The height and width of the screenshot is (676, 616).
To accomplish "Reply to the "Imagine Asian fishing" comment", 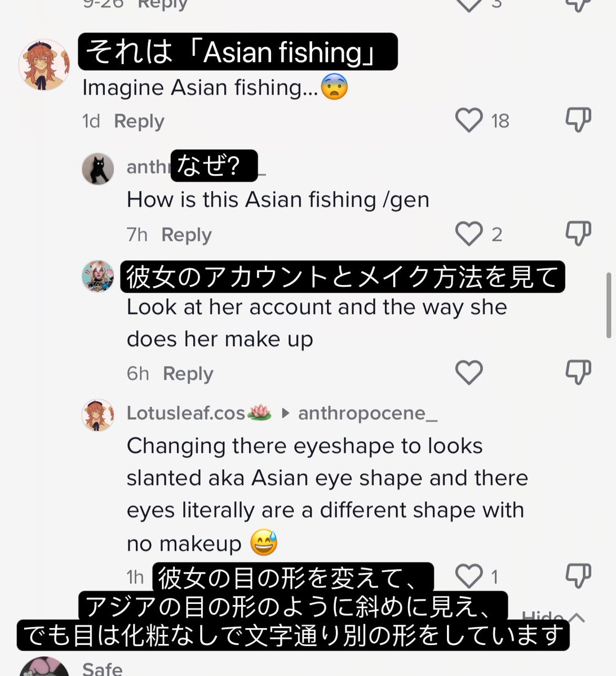I will point(139,121).
